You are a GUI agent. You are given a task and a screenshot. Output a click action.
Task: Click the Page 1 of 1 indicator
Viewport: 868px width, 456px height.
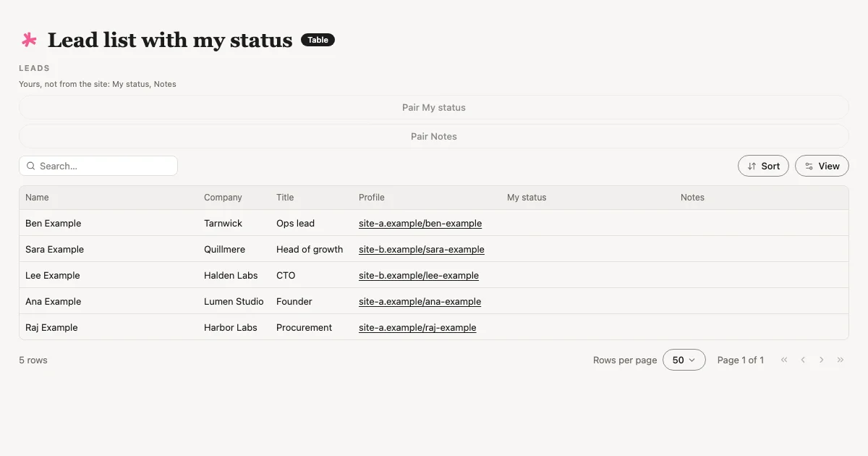click(x=741, y=360)
